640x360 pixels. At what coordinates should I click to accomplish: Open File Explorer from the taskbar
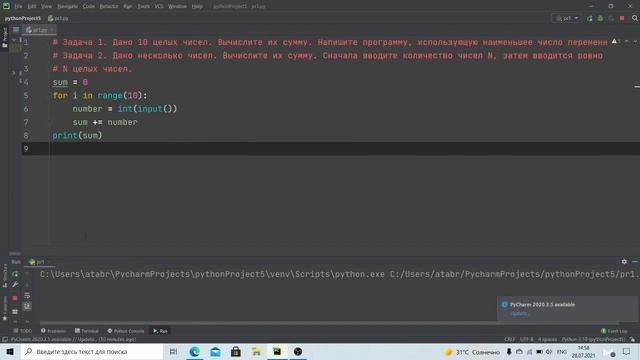[256, 351]
